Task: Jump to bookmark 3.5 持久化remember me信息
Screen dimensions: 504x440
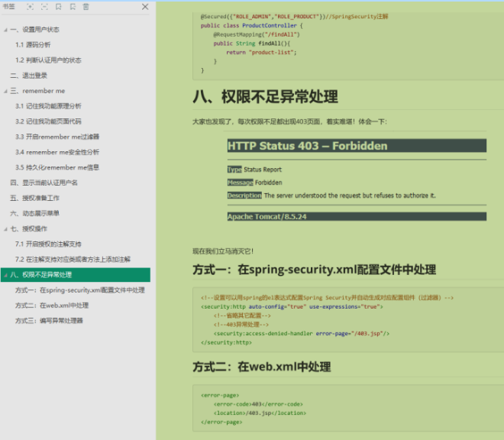Action: [x=57, y=167]
